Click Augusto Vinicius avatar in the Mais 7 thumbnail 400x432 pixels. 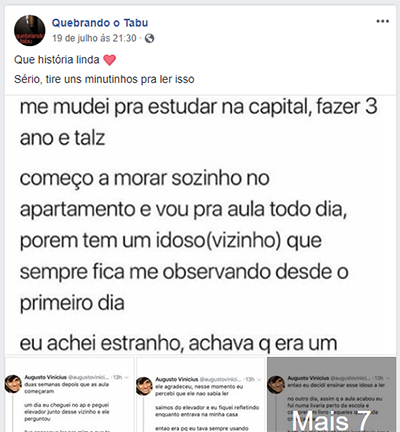pos(276,385)
